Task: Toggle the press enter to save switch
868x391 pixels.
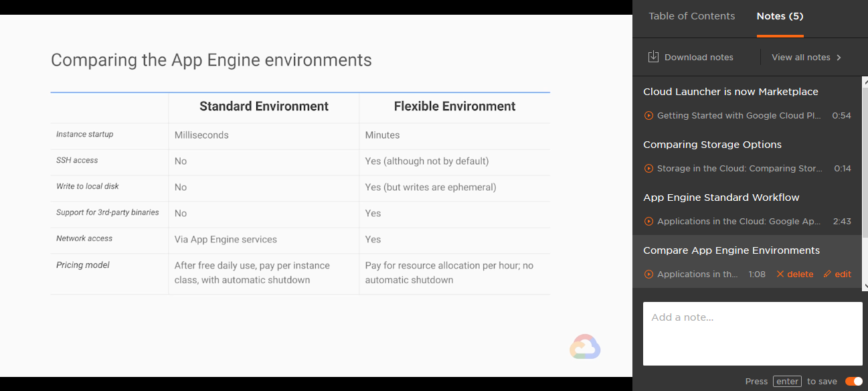Action: point(854,382)
